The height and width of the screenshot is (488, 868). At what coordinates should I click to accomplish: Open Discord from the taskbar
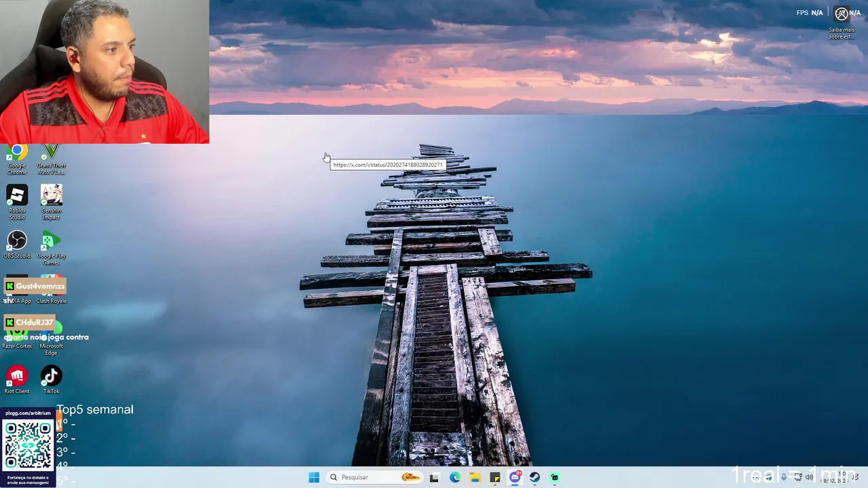click(x=515, y=477)
